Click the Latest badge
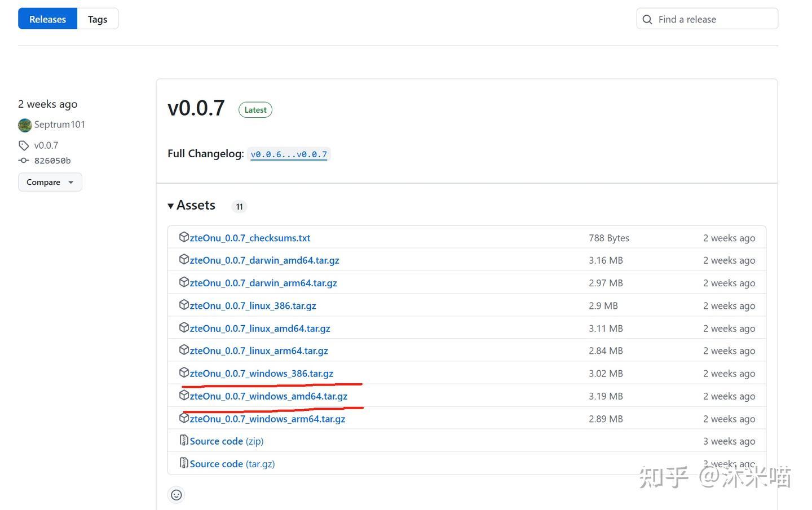The image size is (812, 510). (255, 110)
